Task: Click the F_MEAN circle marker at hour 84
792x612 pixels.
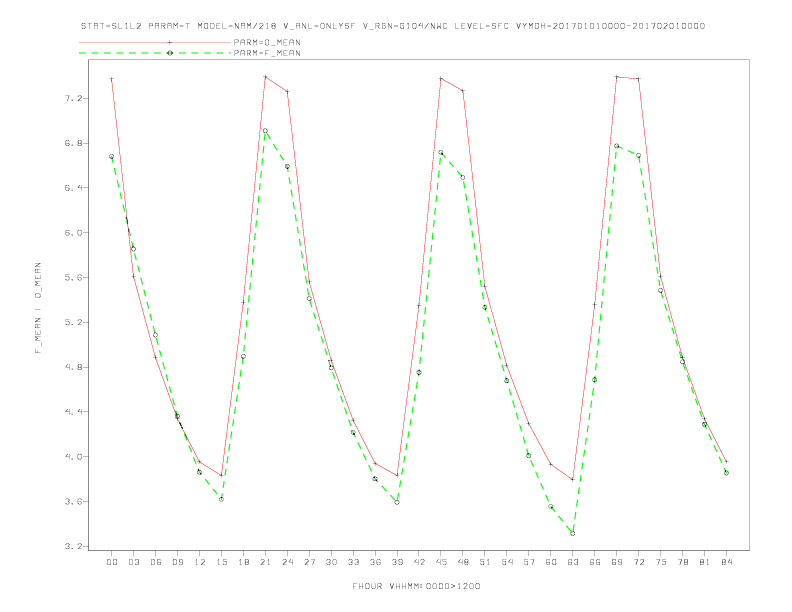Action: pos(726,473)
